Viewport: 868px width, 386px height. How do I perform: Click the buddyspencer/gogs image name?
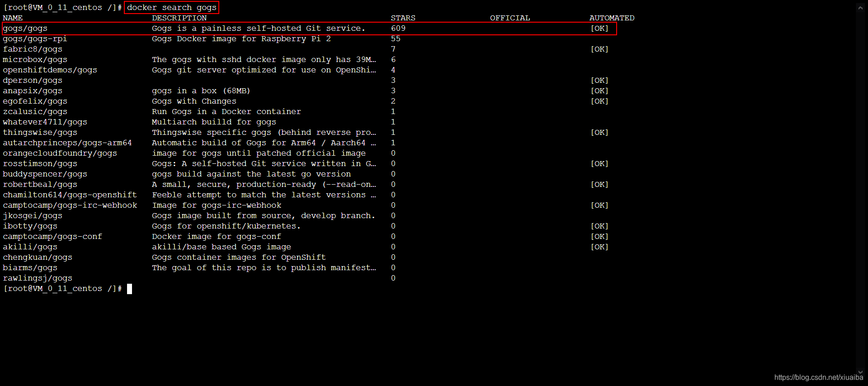[x=45, y=174]
